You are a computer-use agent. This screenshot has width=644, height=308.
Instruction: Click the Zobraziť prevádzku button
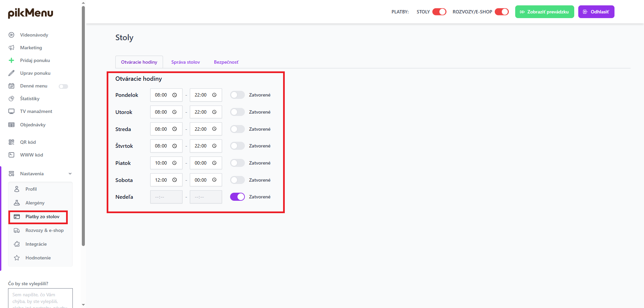[x=544, y=12]
